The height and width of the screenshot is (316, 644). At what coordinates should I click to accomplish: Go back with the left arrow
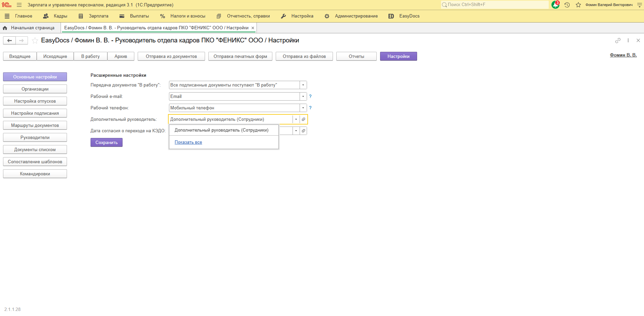pos(9,40)
